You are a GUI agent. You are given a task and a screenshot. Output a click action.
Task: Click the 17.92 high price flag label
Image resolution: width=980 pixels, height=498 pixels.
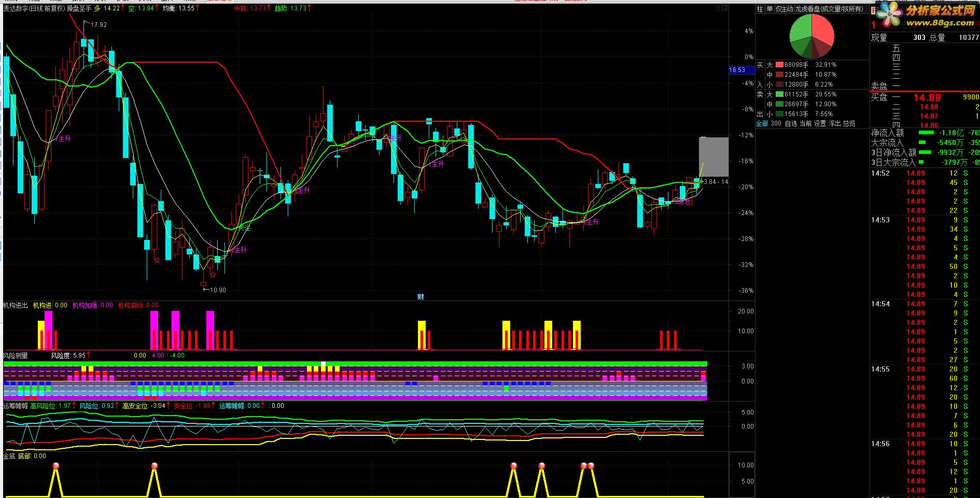99,25
